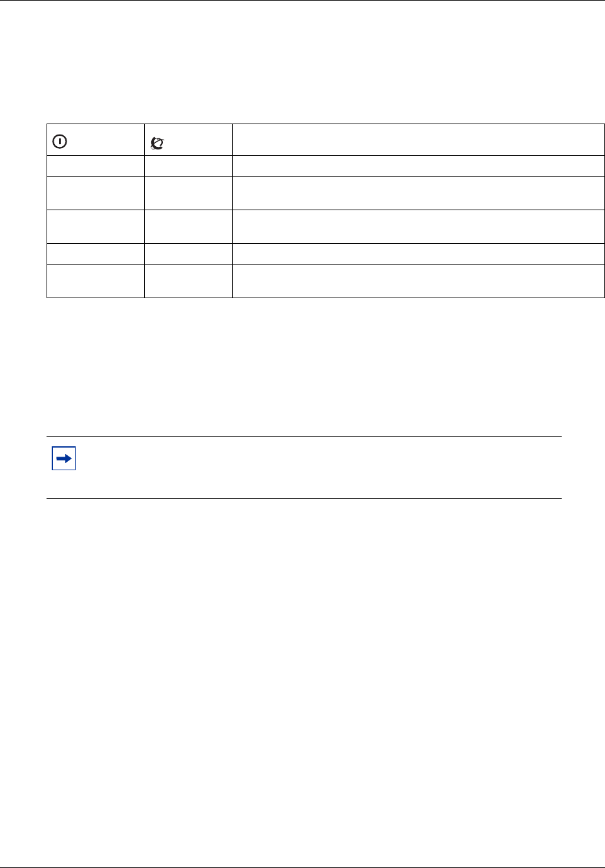Select the fourth body row cell under the status icon
The image size is (605, 868).
(188, 254)
